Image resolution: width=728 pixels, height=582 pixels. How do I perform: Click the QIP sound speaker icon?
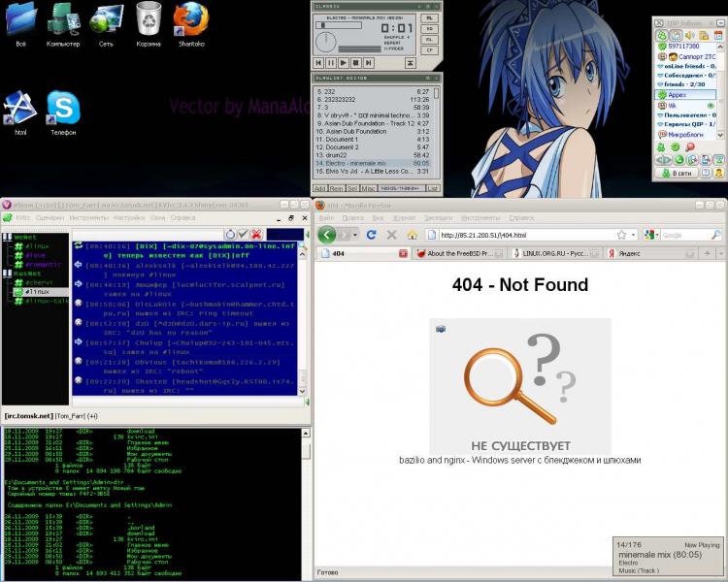[690, 35]
